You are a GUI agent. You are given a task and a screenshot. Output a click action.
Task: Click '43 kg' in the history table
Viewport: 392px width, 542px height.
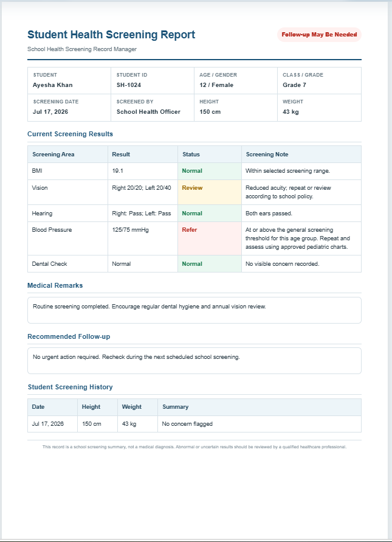coord(129,424)
